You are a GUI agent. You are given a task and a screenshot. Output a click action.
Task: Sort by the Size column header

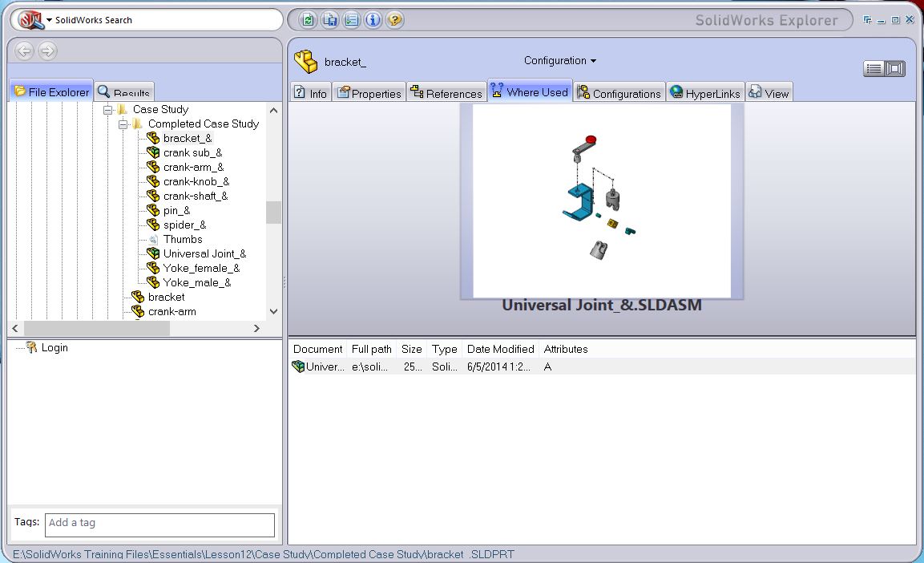[411, 349]
